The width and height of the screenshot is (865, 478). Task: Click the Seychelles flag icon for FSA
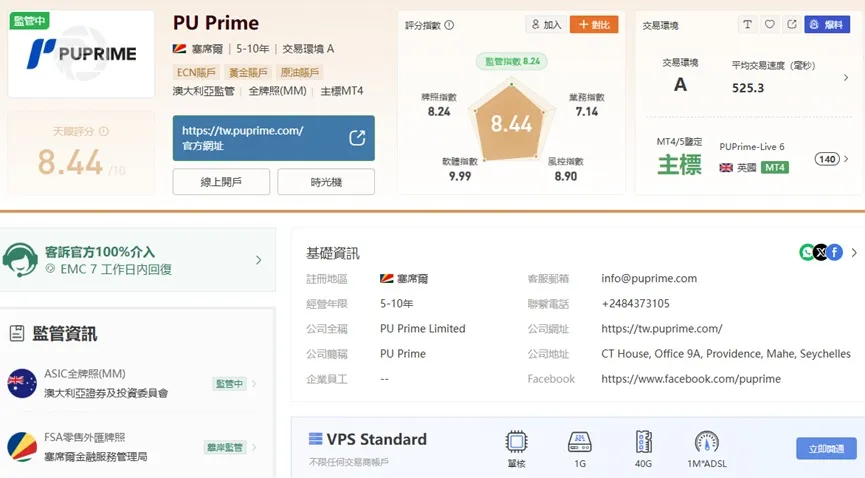22,447
